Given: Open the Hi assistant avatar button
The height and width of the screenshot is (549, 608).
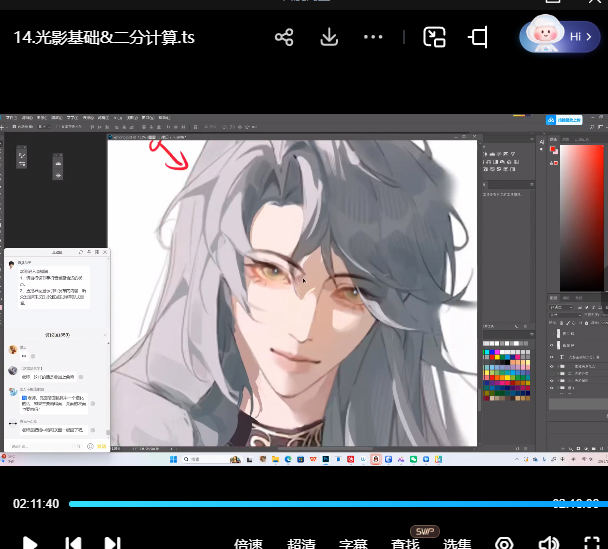Looking at the screenshot, I should 558,37.
